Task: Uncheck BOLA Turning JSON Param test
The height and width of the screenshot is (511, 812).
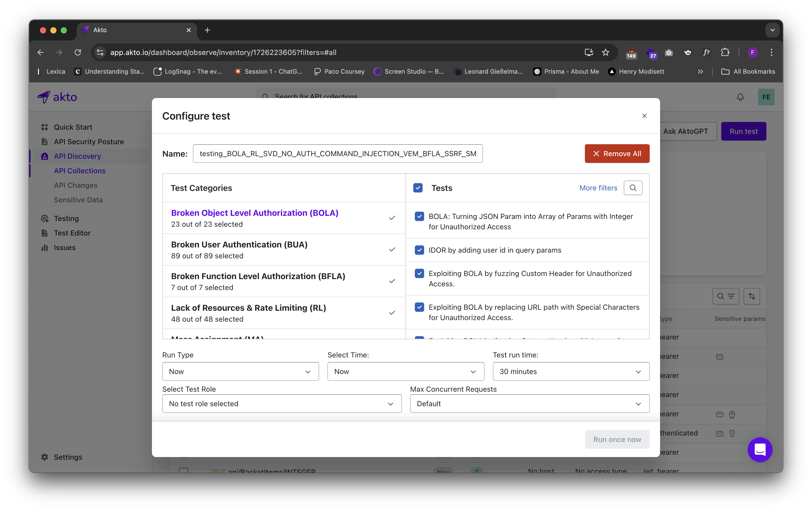Action: (x=419, y=216)
